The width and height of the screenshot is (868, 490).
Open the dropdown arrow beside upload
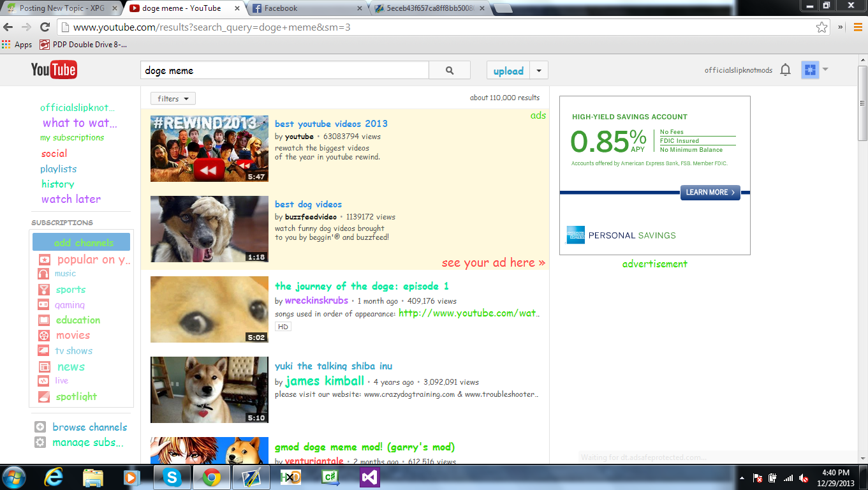(539, 71)
